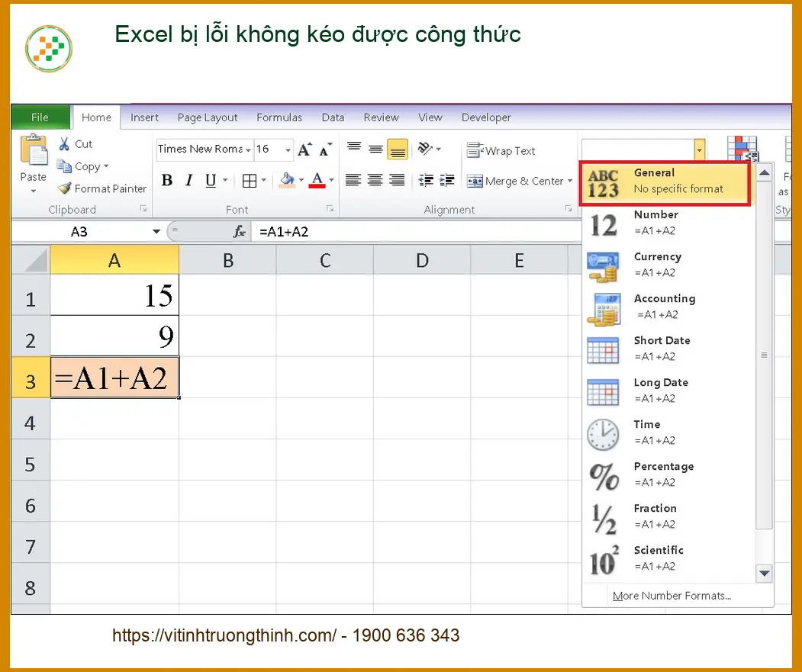
Task: Increase font size with the grow font icon
Action: pyautogui.click(x=304, y=150)
